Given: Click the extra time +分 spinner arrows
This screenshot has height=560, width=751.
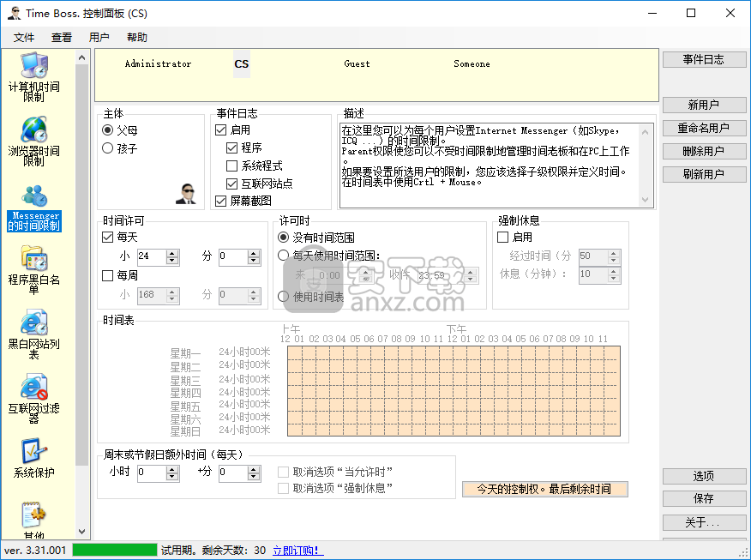Looking at the screenshot, I should point(254,473).
